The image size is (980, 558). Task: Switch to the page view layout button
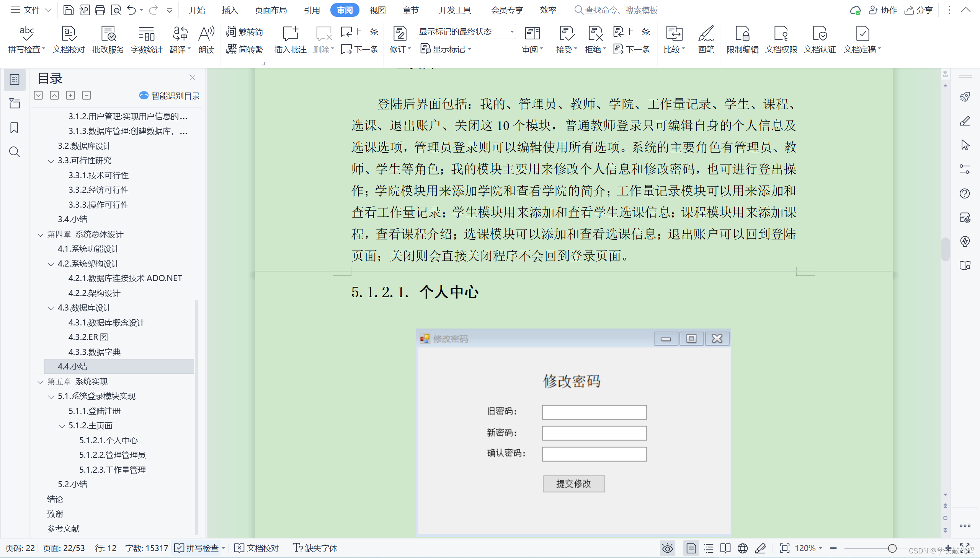pyautogui.click(x=691, y=548)
